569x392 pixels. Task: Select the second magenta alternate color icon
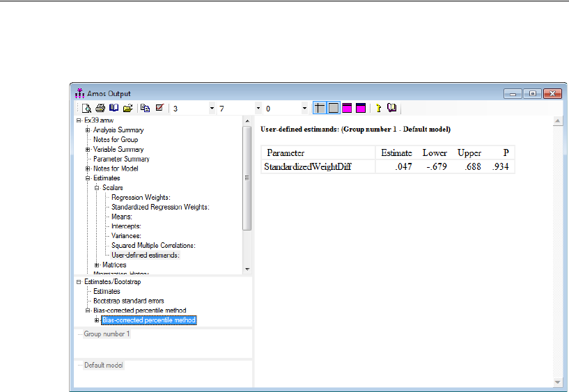pyautogui.click(x=361, y=108)
